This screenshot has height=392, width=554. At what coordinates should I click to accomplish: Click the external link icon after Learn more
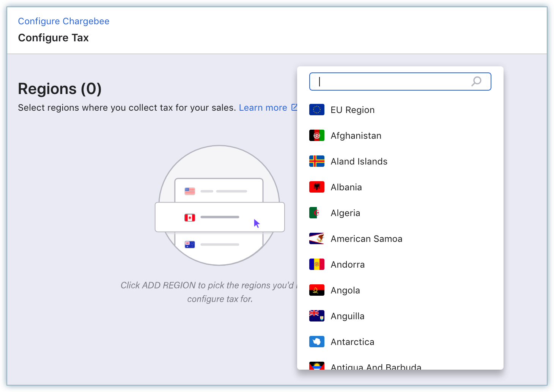(294, 107)
